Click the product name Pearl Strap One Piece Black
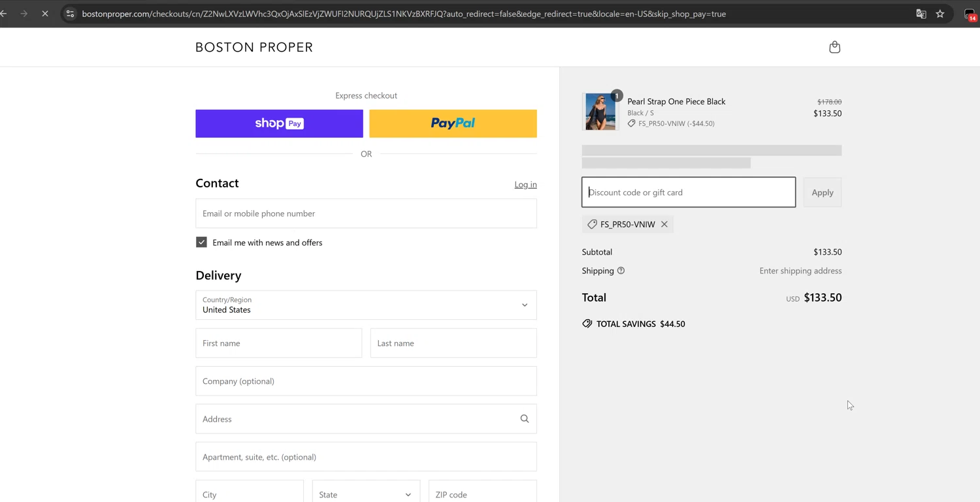 click(x=676, y=101)
